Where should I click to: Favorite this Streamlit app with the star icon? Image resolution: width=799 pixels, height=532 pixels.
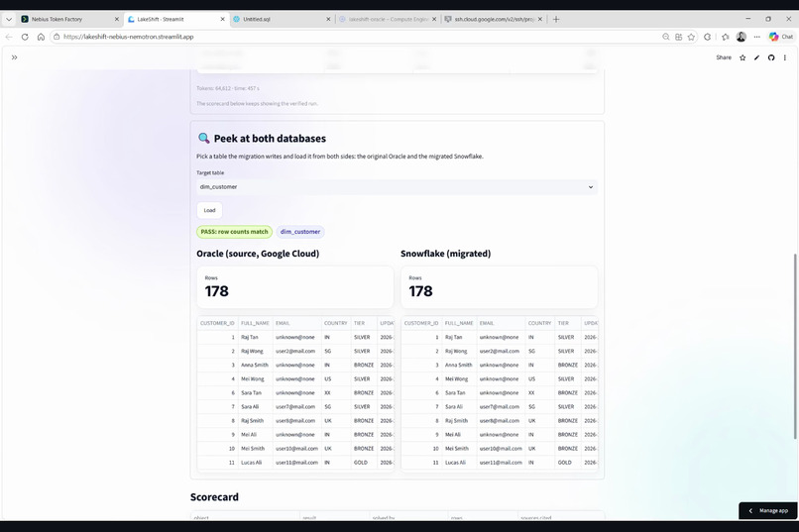click(x=742, y=57)
